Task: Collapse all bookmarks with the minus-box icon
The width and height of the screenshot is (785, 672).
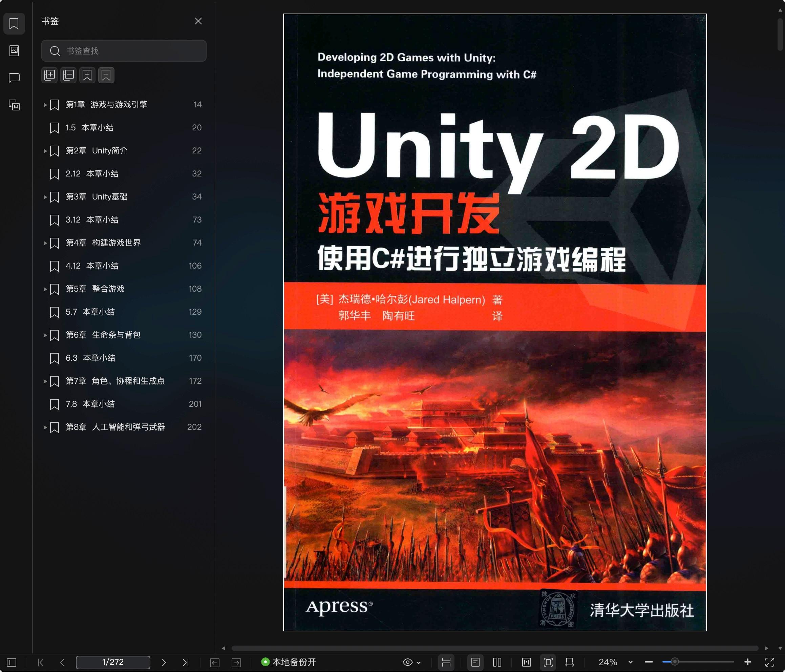Action: (68, 75)
